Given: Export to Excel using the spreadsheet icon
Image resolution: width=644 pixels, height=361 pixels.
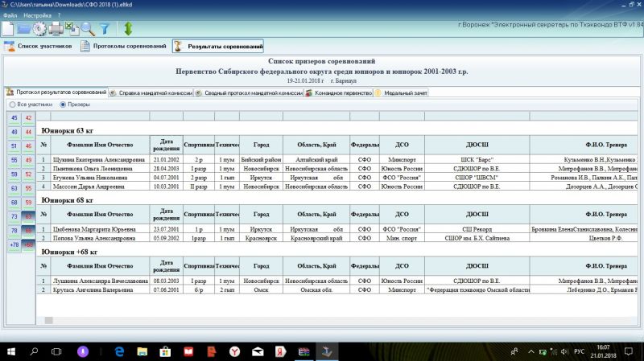Looking at the screenshot, I should coord(72,29).
